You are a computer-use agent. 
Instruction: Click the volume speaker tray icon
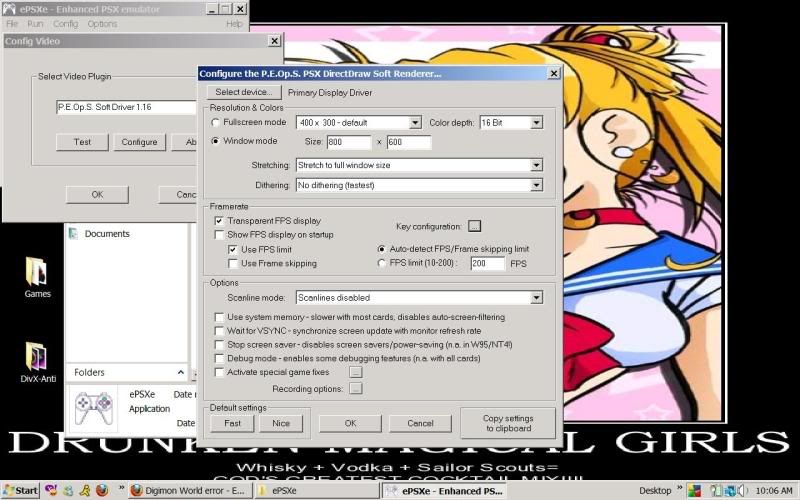[x=741, y=490]
